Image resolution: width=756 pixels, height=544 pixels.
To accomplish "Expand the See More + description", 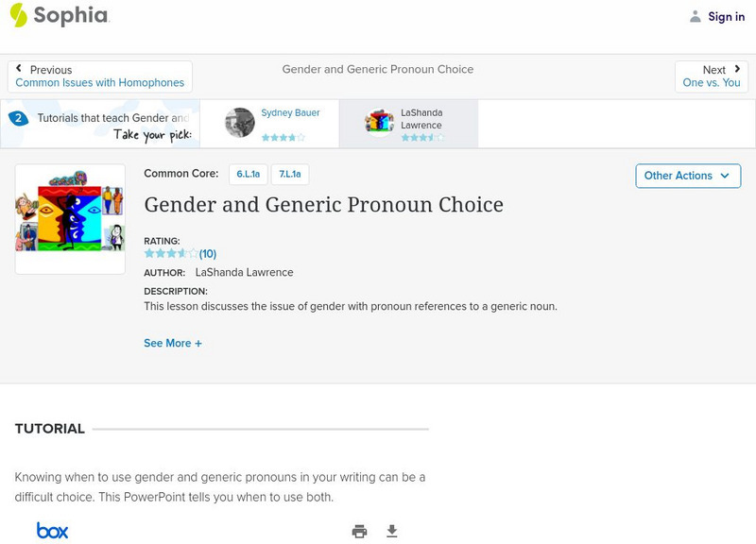I will coord(173,344).
